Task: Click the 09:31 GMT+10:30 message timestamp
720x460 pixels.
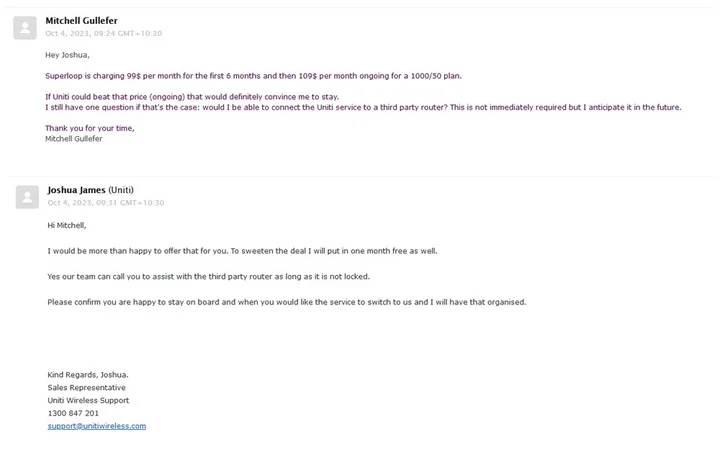Action: [x=105, y=203]
